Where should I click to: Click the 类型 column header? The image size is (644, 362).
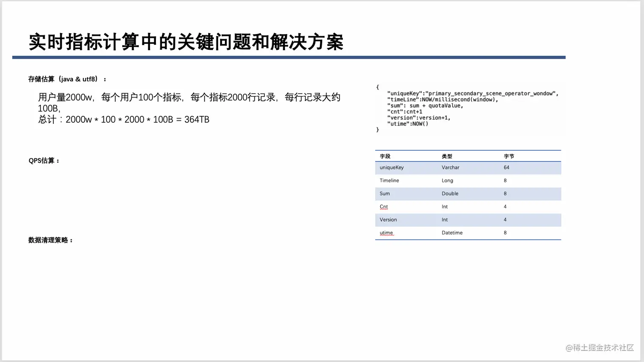[447, 156]
